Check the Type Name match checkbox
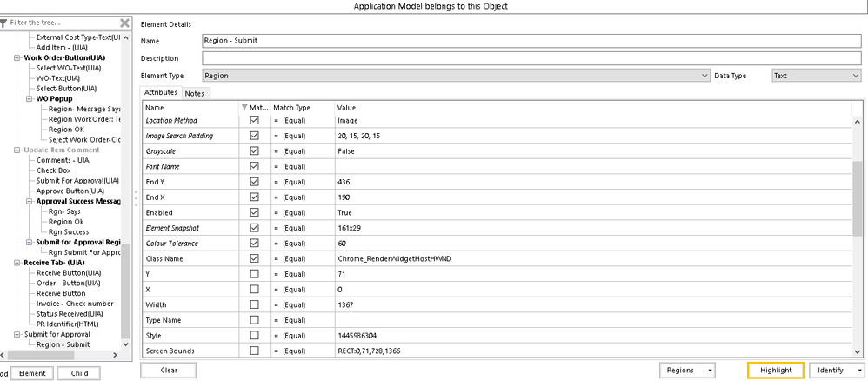The height and width of the screenshot is (381, 868). point(254,320)
